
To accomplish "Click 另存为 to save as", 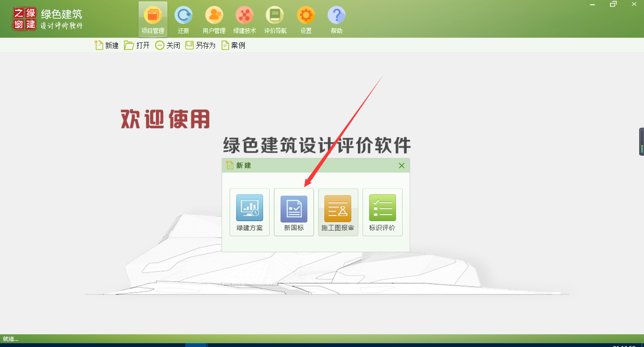I will 200,45.
